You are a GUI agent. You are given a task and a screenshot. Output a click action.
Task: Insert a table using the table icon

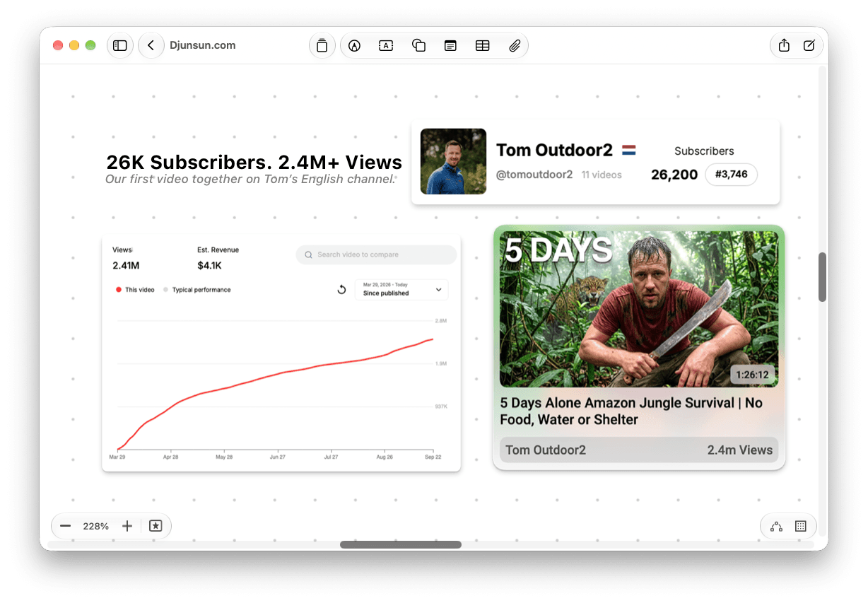482,45
